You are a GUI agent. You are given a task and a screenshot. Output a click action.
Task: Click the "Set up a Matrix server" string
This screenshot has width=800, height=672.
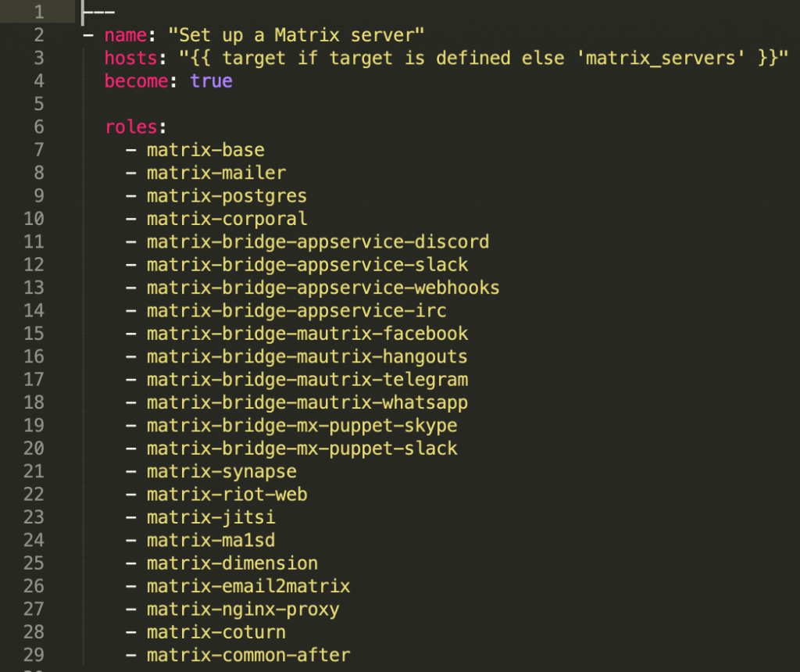tap(296, 35)
